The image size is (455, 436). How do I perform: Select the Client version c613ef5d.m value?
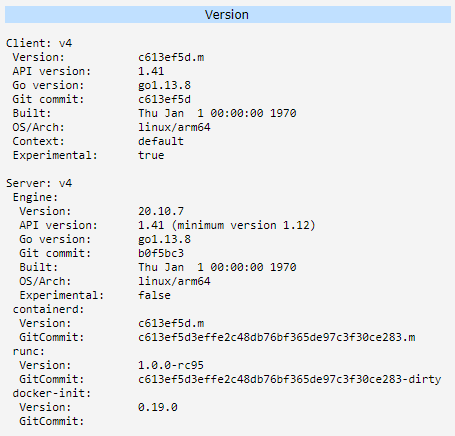click(x=171, y=57)
